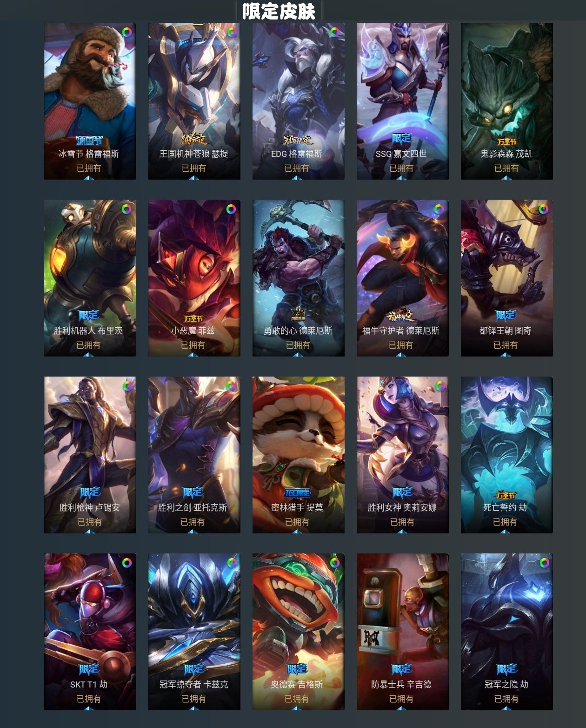Viewport: 586px width, 728px height.
Task: Open chroma wheel on 冠军之隐 劫 skin
Action: point(544,563)
